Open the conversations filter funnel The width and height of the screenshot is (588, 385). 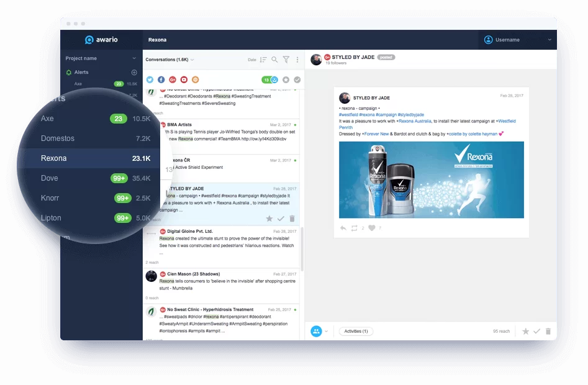(286, 60)
